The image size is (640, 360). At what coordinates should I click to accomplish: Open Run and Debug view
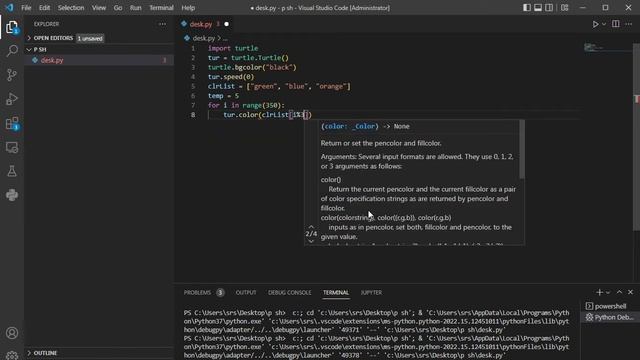(12, 99)
